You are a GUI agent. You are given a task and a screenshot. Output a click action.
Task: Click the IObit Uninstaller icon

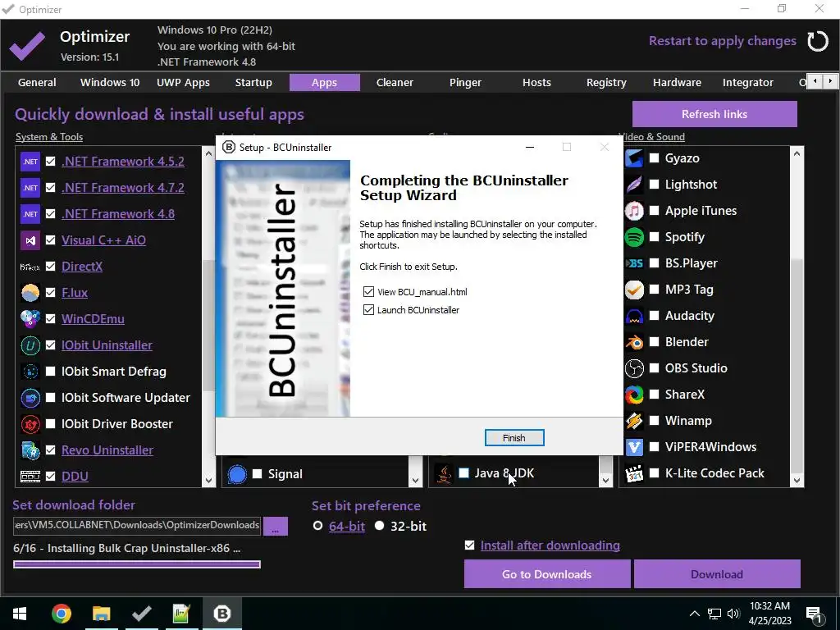click(30, 345)
